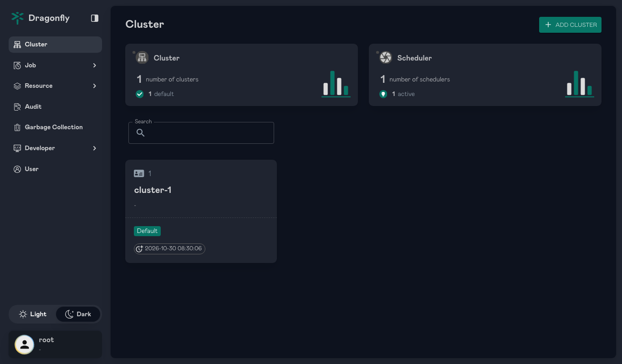Click the ID card icon on cluster-1
622x364 pixels.
pos(139,173)
